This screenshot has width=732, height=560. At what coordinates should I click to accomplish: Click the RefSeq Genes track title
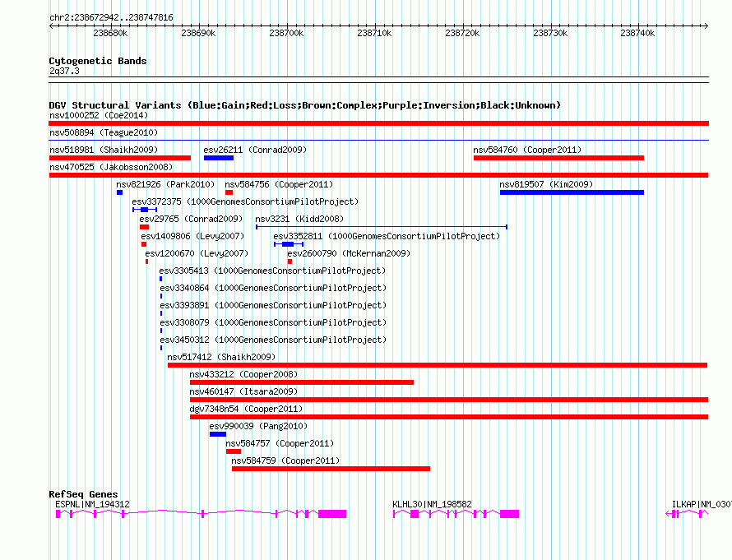pyautogui.click(x=83, y=494)
